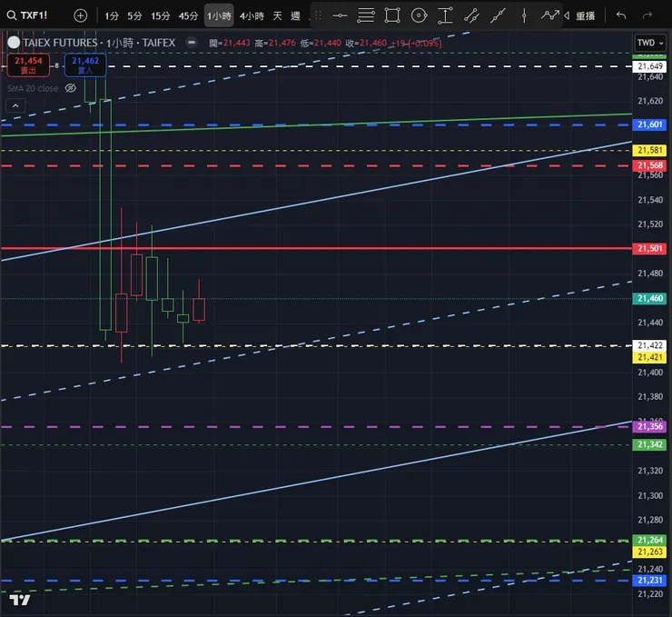This screenshot has width=672, height=617.
Task: Select the circle drawing tool
Action: point(420,15)
